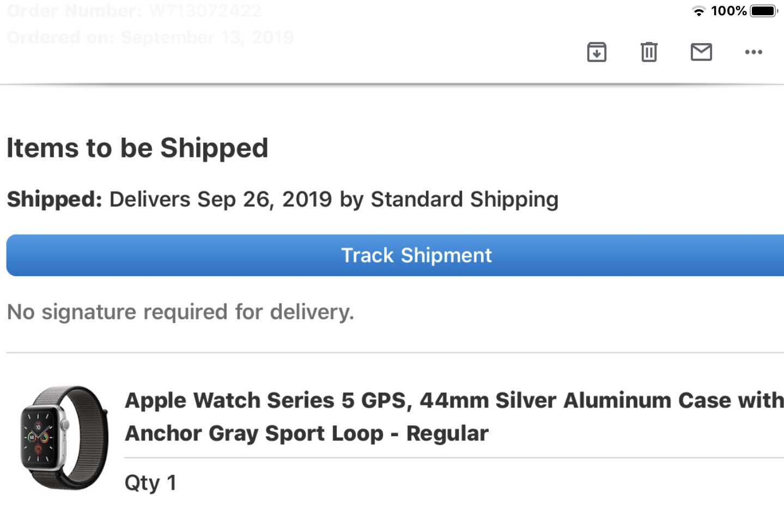Tap the envelope icon in the toolbar
The image size is (784, 532).
701,52
